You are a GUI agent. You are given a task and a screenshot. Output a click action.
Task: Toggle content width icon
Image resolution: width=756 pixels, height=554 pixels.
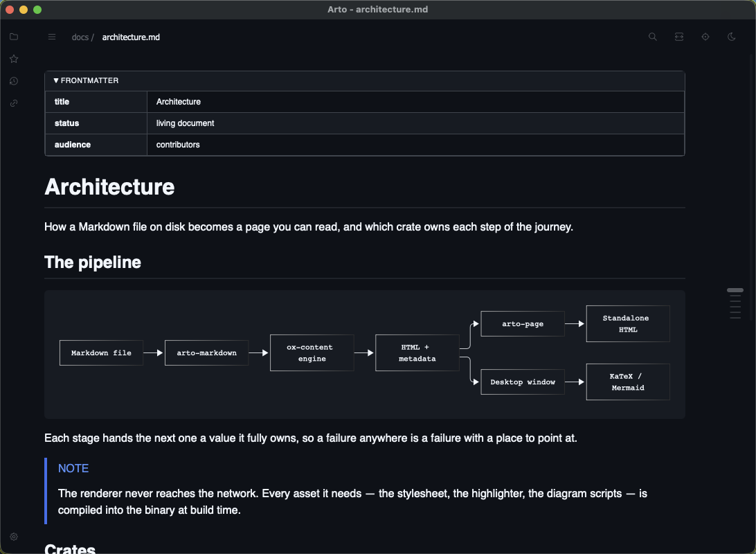[x=679, y=37]
